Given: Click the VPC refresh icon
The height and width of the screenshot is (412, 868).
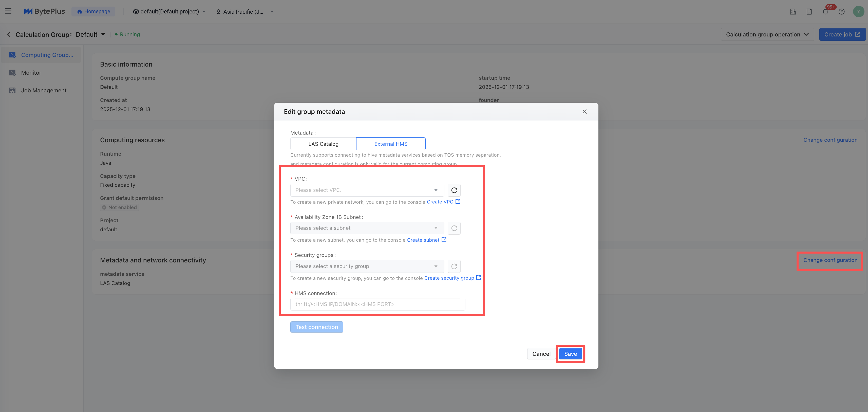Looking at the screenshot, I should pyautogui.click(x=454, y=190).
